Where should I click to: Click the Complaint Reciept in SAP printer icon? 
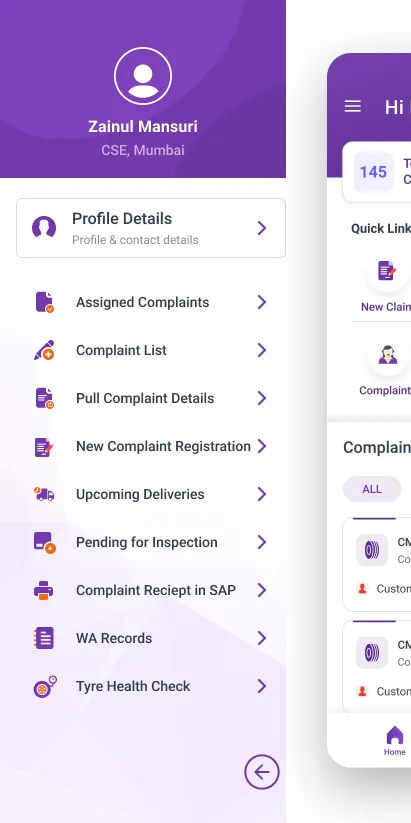coord(44,590)
